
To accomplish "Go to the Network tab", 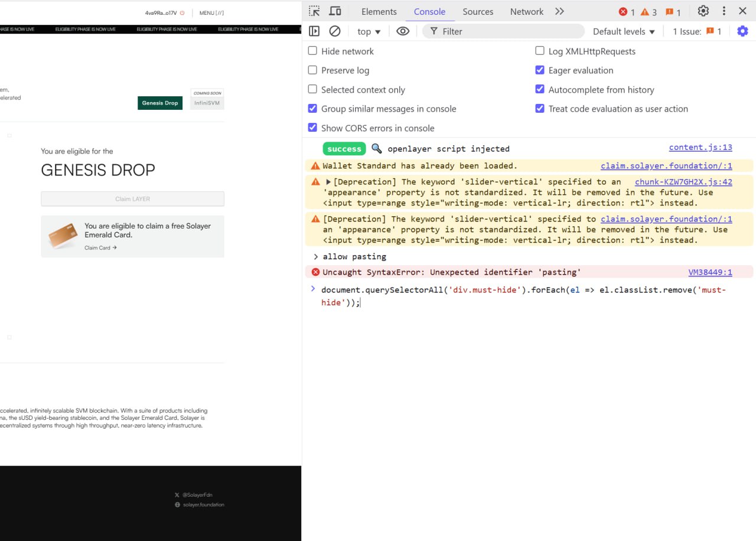I will pos(527,11).
